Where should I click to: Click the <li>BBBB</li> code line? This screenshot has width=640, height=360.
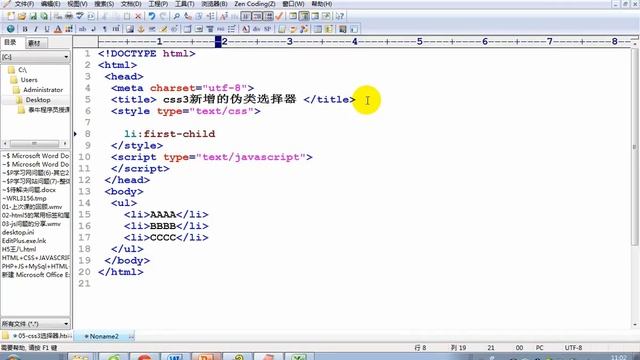[x=166, y=226]
